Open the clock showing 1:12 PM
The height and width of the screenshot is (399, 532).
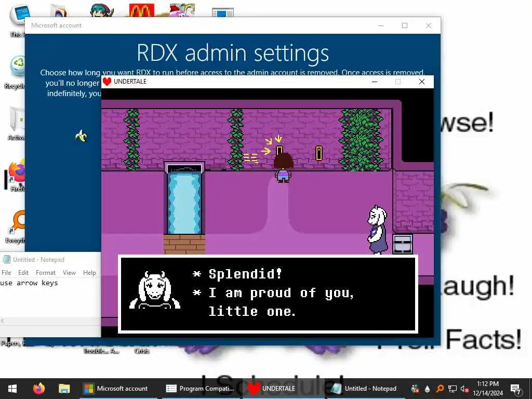coord(487,389)
